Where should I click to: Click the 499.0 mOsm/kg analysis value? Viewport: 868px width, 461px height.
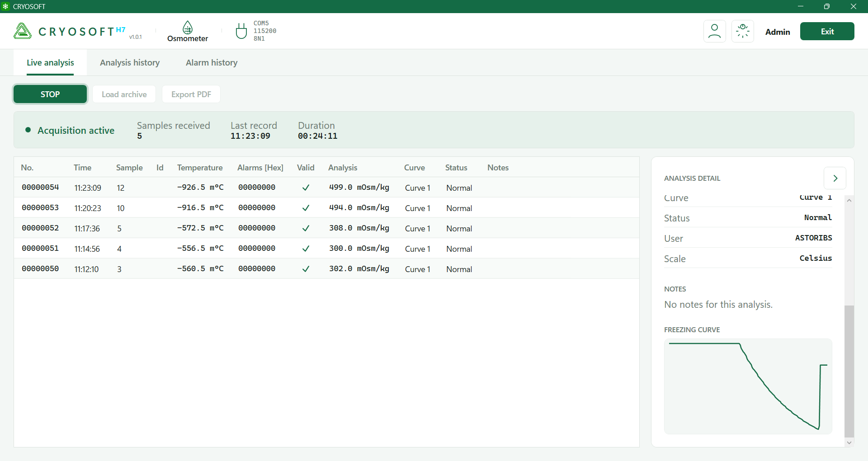coord(359,187)
